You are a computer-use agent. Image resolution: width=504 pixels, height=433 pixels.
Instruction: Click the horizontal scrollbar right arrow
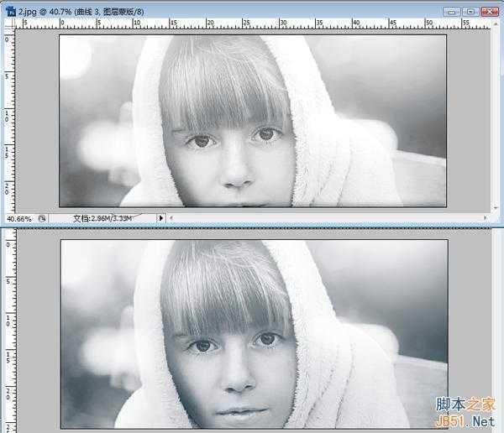click(x=485, y=218)
